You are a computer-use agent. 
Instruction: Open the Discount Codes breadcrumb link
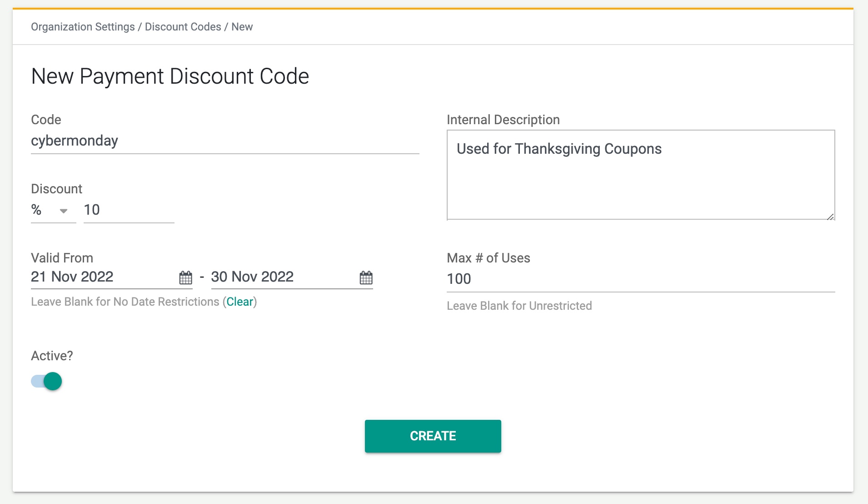tap(183, 26)
